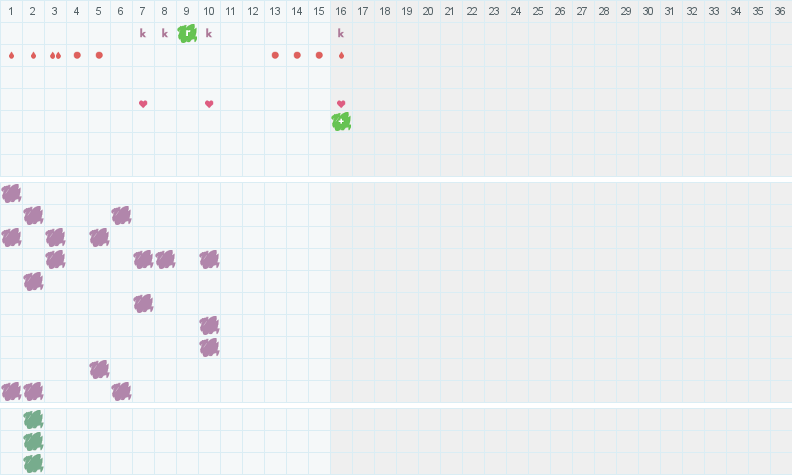Select the 'k' mark on day 16
The image size is (792, 475).
341,33
